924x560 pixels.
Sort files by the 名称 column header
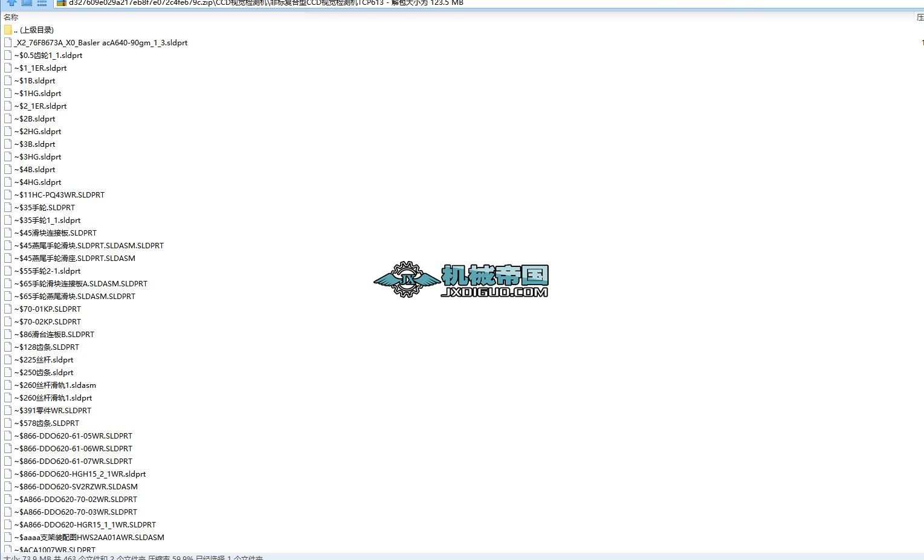point(11,18)
